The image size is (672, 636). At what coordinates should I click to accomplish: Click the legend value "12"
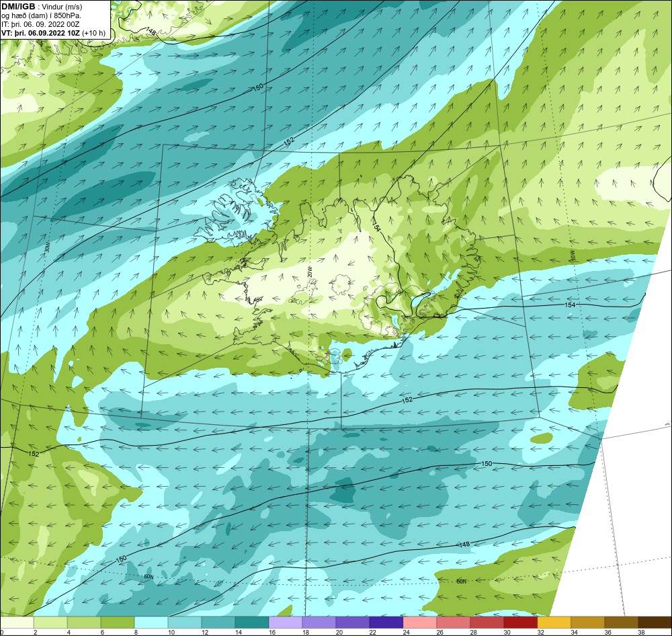[x=204, y=632]
